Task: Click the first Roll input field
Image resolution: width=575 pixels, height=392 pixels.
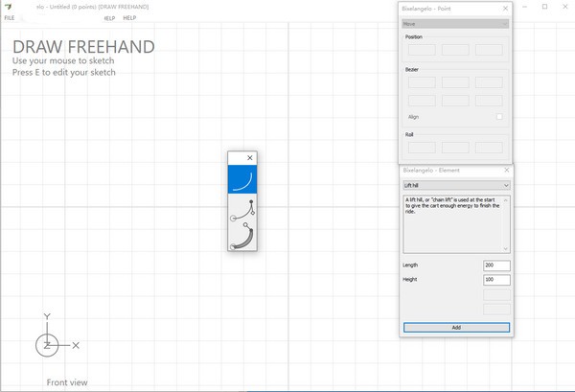Action: click(x=422, y=148)
